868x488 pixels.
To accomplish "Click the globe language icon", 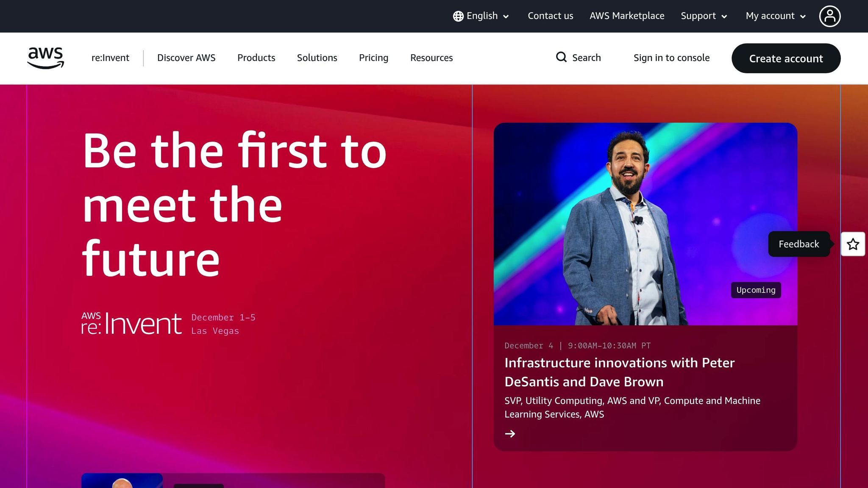I will (x=458, y=16).
